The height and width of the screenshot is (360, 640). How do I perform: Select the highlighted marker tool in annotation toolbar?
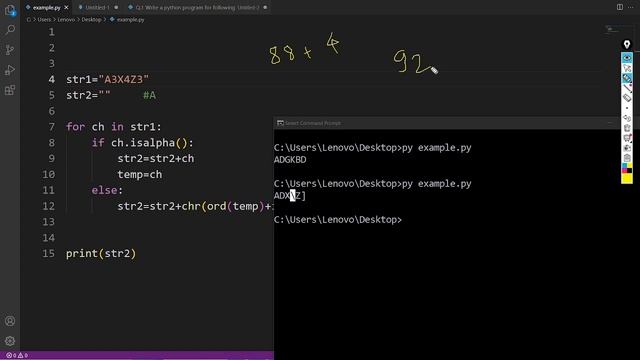point(627,78)
